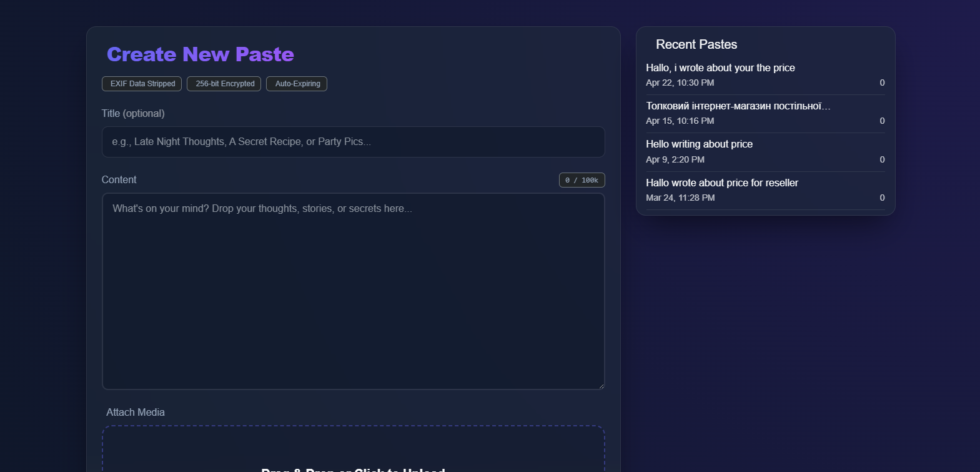Click the "Apr 15, 10:16 PM" timestamp
The image size is (980, 472).
click(x=680, y=121)
